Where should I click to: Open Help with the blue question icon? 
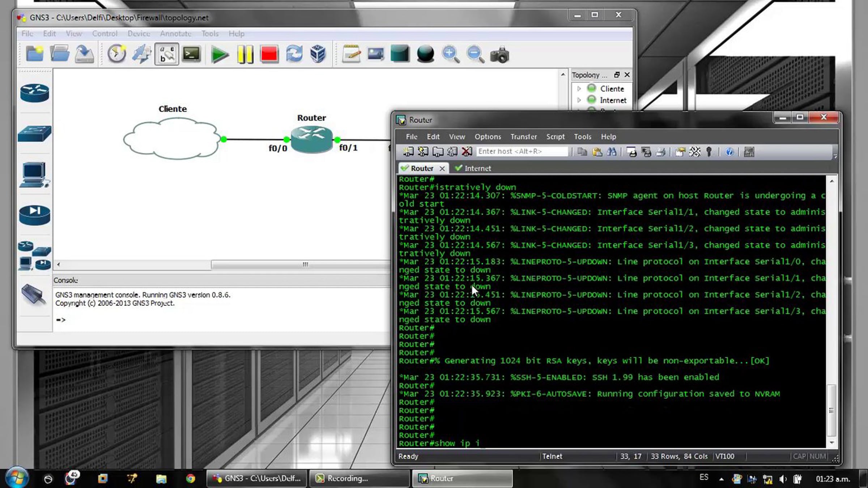[x=729, y=152]
